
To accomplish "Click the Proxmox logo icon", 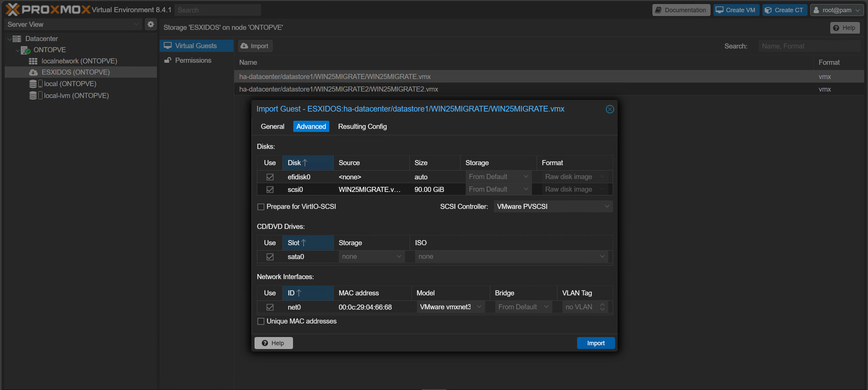I will tap(13, 9).
